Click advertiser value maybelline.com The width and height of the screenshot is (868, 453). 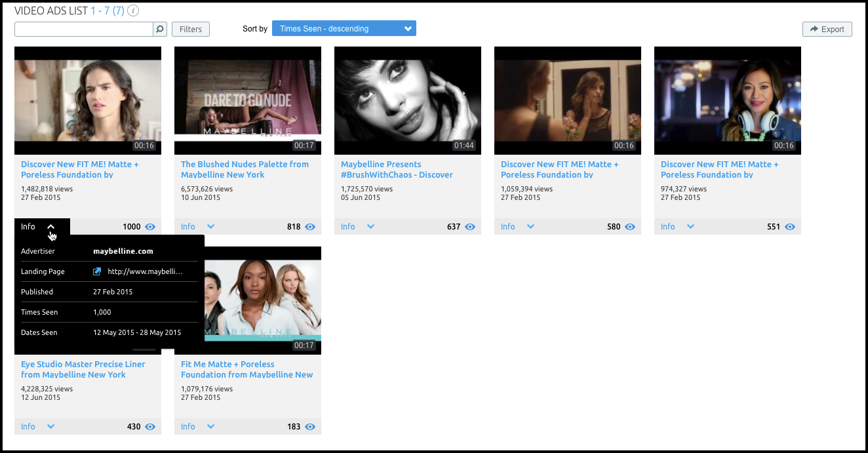(123, 251)
